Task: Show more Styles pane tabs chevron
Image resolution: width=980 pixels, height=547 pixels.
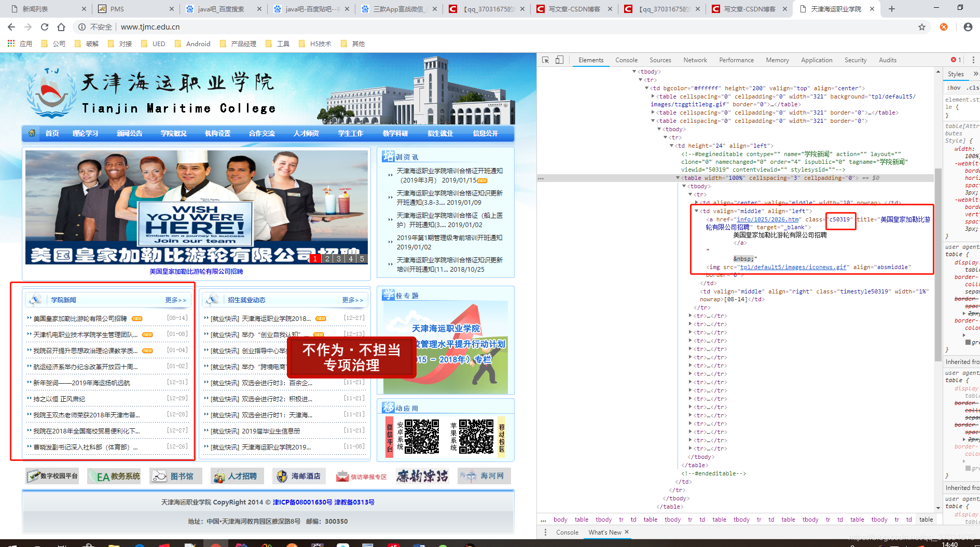Action: [x=975, y=74]
